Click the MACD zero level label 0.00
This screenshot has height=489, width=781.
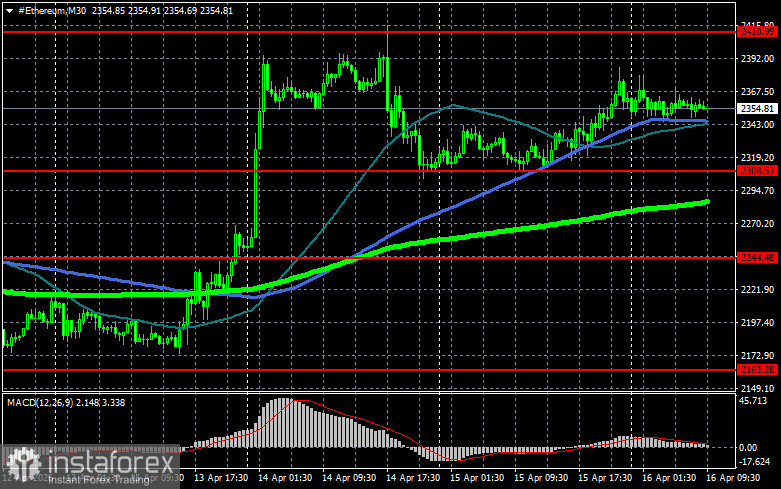(748, 448)
